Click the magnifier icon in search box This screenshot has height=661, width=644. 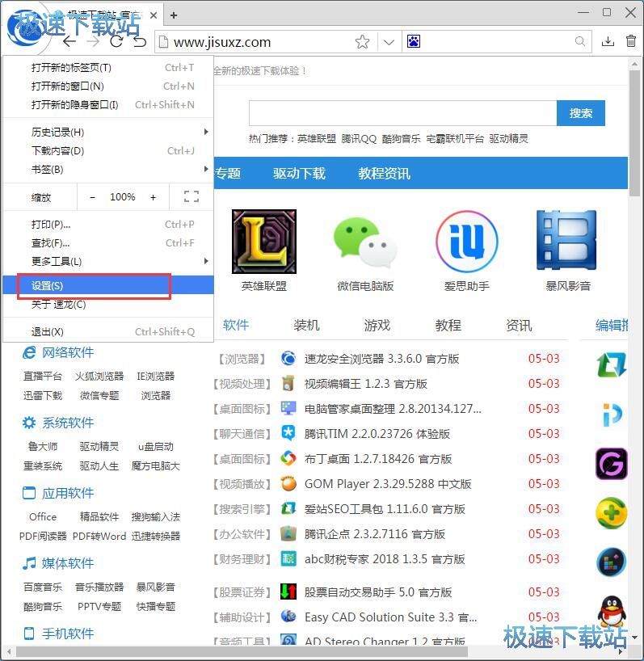pos(580,41)
